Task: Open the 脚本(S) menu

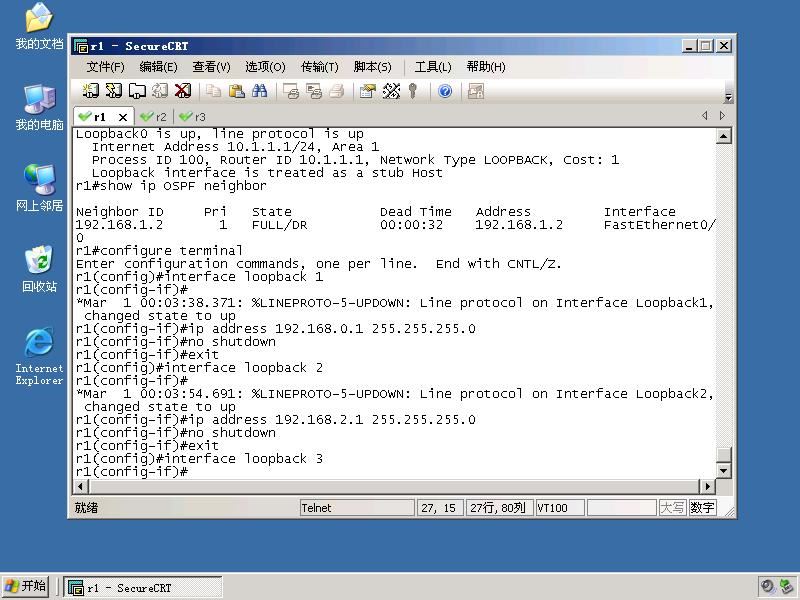Action: tap(372, 67)
